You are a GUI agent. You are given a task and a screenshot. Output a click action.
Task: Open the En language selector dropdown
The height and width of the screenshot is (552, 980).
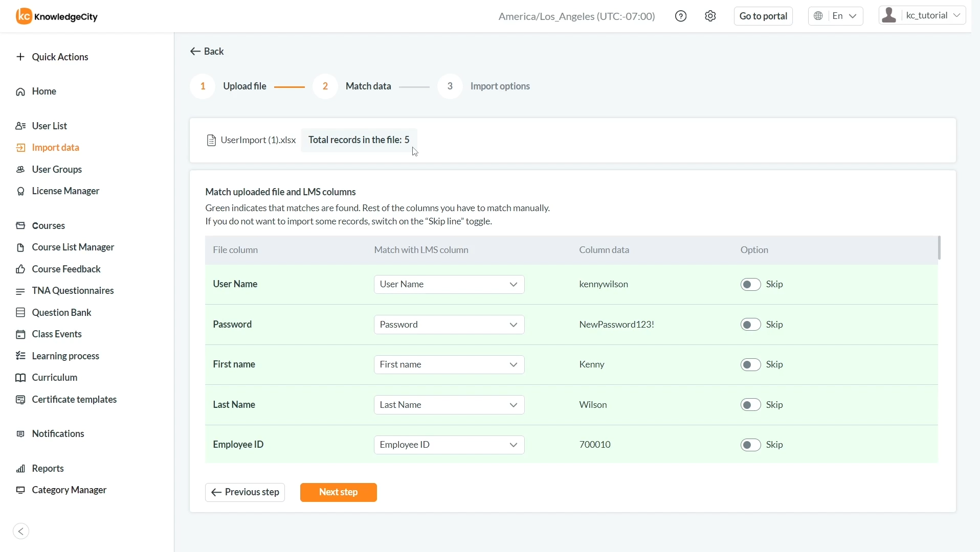[x=835, y=16]
